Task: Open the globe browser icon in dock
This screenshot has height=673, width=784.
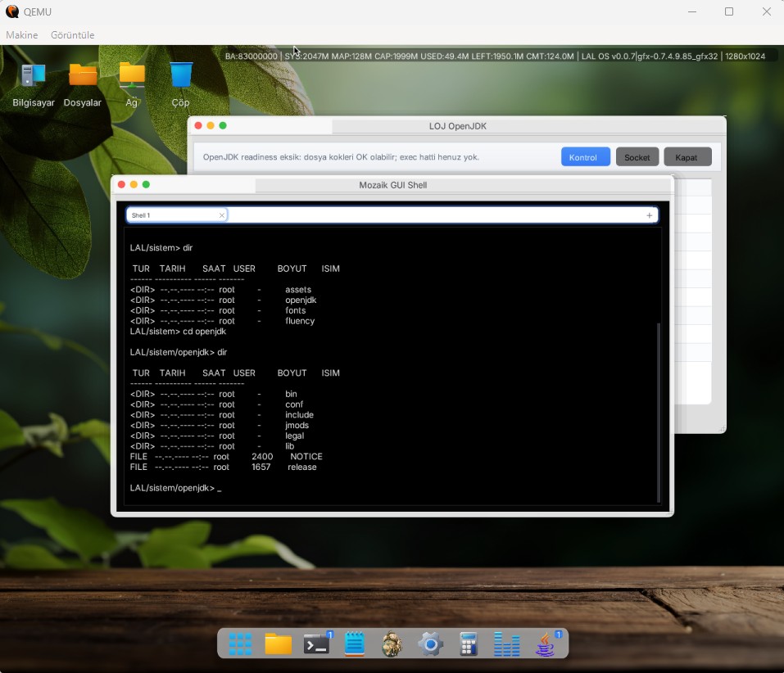Action: tap(392, 644)
